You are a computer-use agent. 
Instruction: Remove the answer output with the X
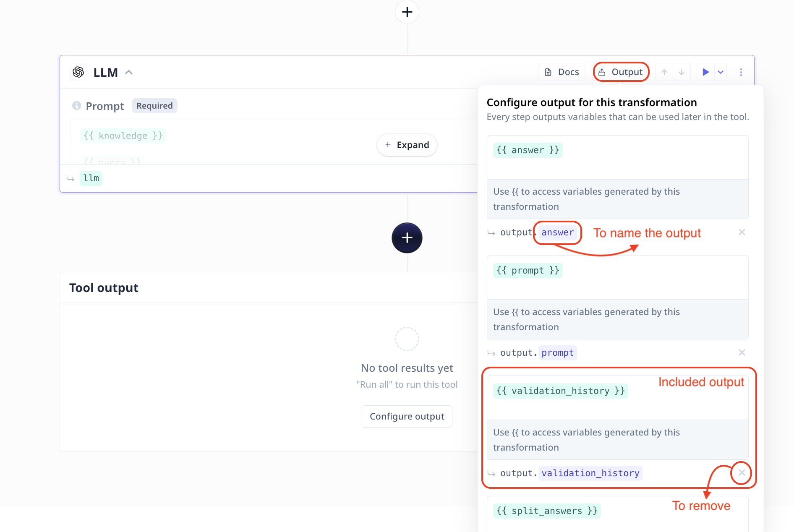tap(742, 232)
